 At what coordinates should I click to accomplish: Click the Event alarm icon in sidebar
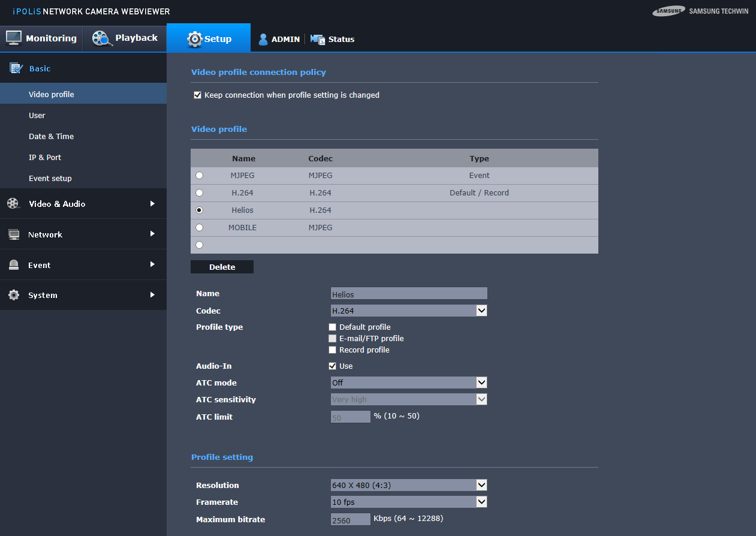(x=14, y=265)
